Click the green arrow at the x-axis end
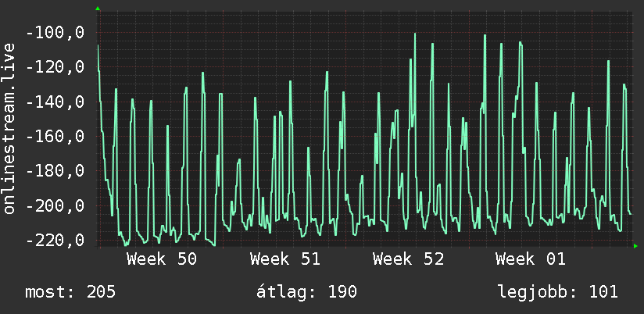This screenshot has height=314, width=644. (635, 246)
